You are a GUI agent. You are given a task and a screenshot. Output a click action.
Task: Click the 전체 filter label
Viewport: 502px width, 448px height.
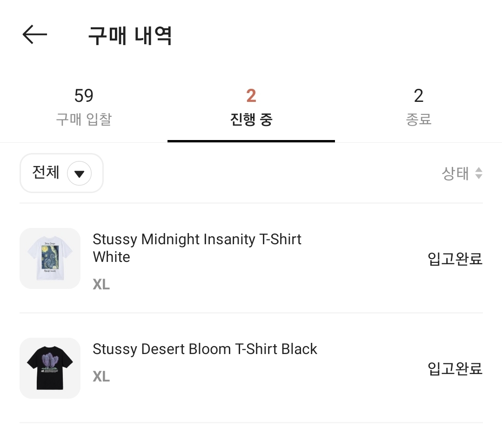point(46,172)
